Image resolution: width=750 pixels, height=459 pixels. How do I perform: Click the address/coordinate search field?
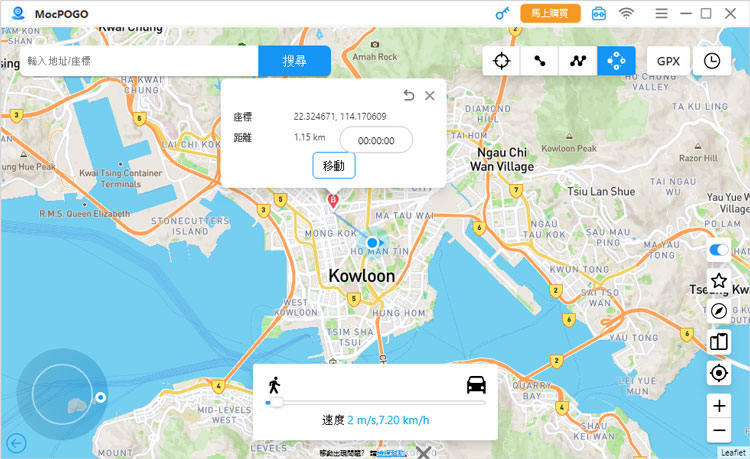point(138,61)
